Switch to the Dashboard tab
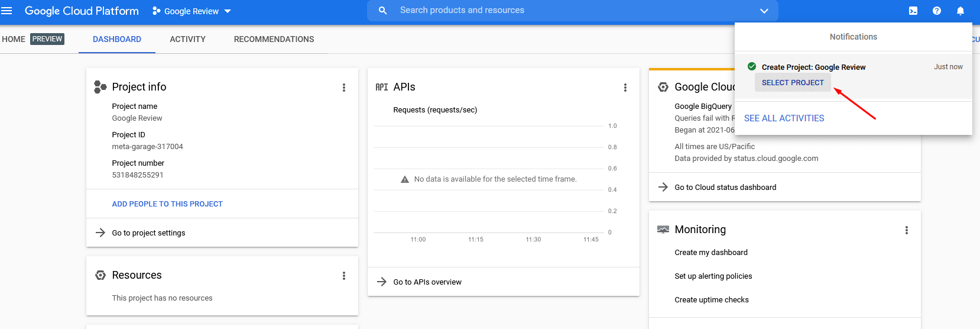The height and width of the screenshot is (329, 980). 117,39
